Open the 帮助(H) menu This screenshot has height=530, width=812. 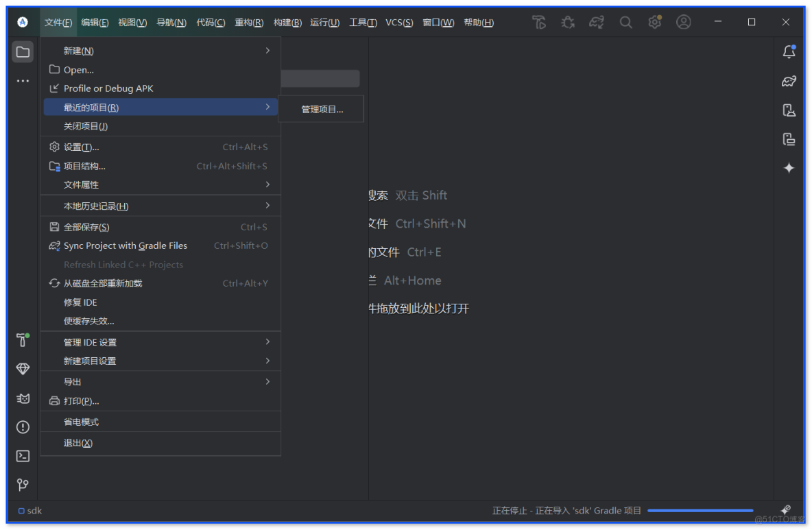pyautogui.click(x=479, y=22)
